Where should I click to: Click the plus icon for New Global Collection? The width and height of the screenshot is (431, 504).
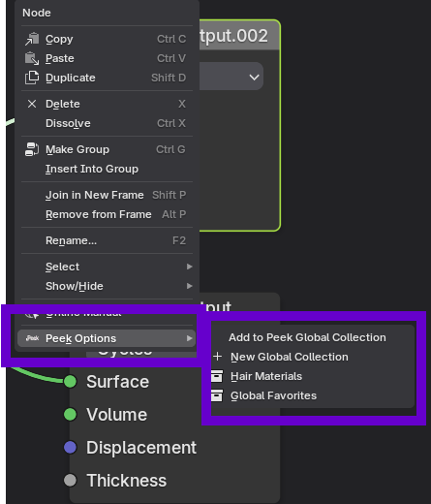pyautogui.click(x=218, y=357)
